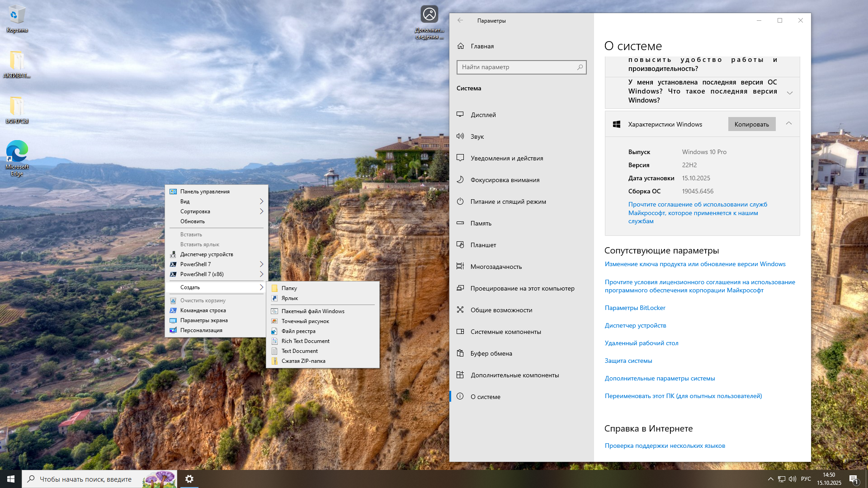This screenshot has width=868, height=488.
Task: Open Clipboard settings icon
Action: (460, 353)
